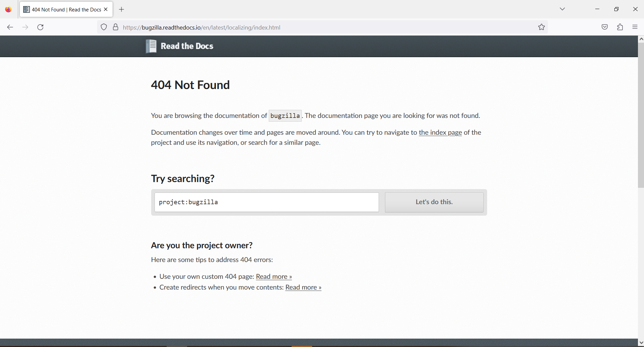Click the project:bugzilla search field
This screenshot has height=347, width=644.
pyautogui.click(x=266, y=202)
